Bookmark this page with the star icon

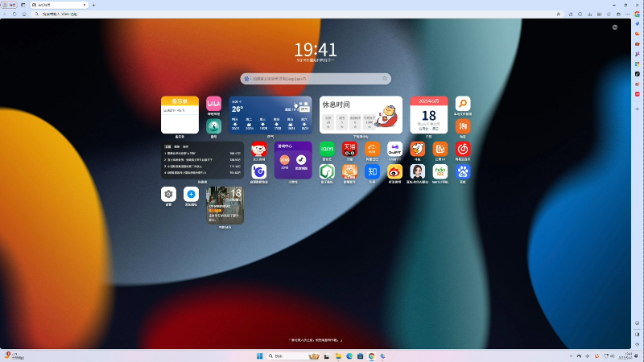(558, 14)
